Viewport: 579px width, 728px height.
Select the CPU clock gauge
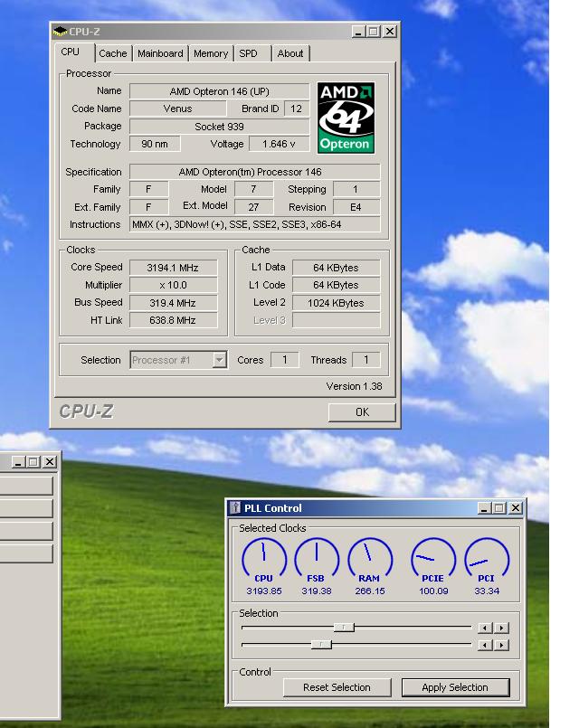click(x=264, y=560)
